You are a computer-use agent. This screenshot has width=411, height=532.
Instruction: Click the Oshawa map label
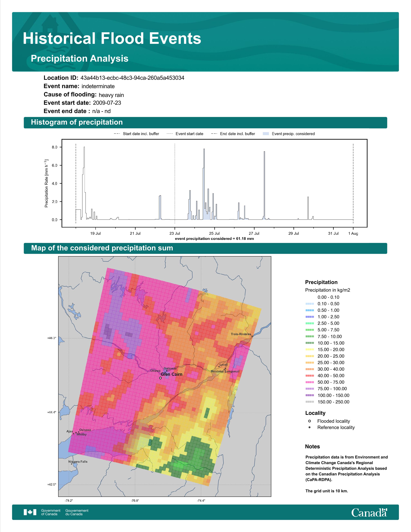(85, 430)
